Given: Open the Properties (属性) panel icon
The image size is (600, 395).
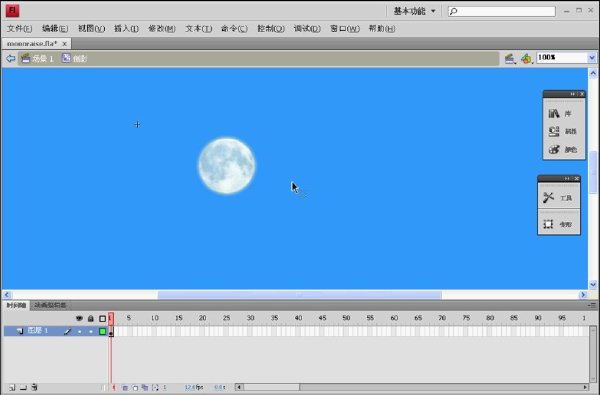Looking at the screenshot, I should point(554,131).
